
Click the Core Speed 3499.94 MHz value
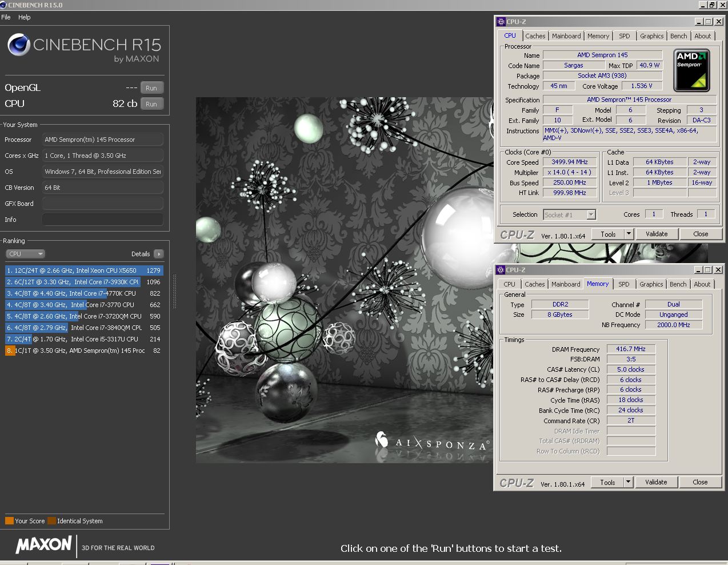(x=570, y=162)
